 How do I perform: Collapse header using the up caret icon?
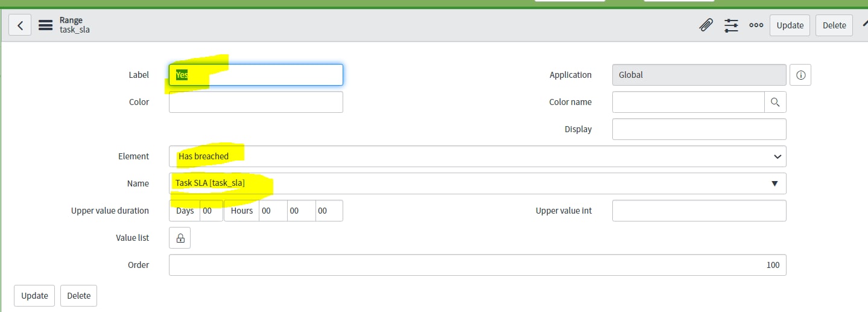point(864,23)
